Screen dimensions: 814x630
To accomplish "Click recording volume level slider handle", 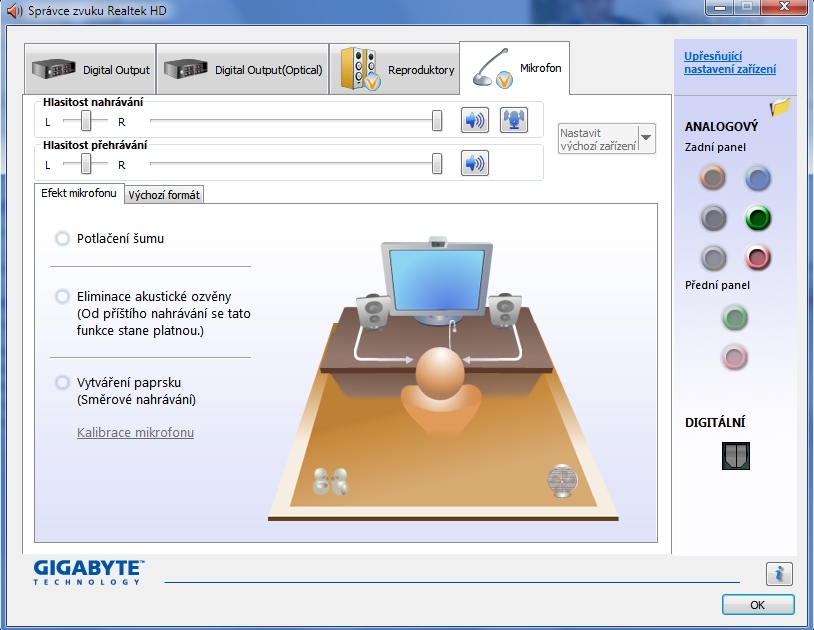I will [437, 120].
